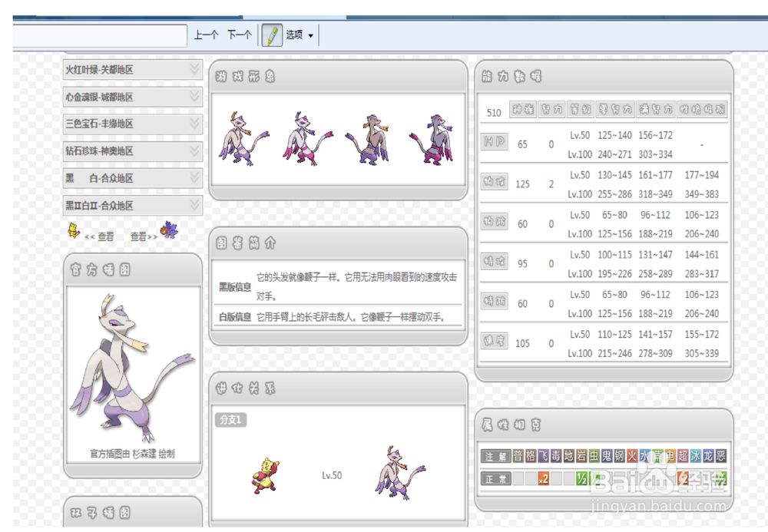768x532 pixels.
Task: Click the 恶 dark type badge
Action: point(721,456)
